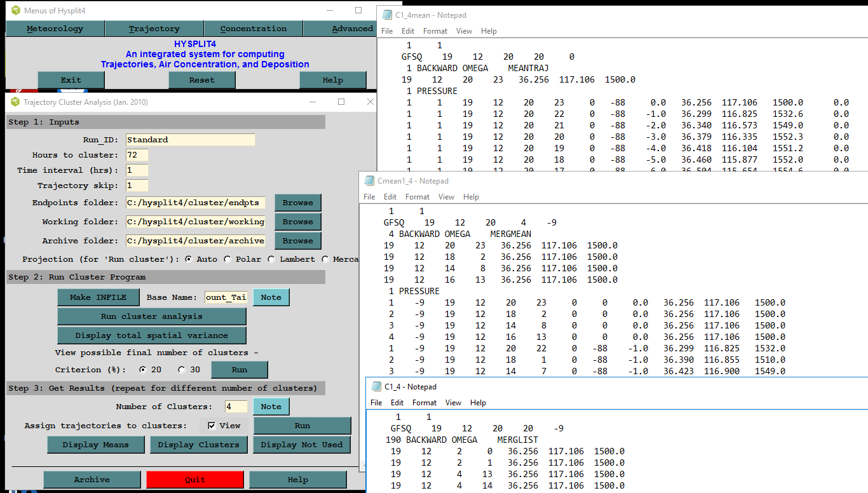Open the Meteorology menu in Hysplit4
The image size is (868, 493).
pyautogui.click(x=55, y=29)
